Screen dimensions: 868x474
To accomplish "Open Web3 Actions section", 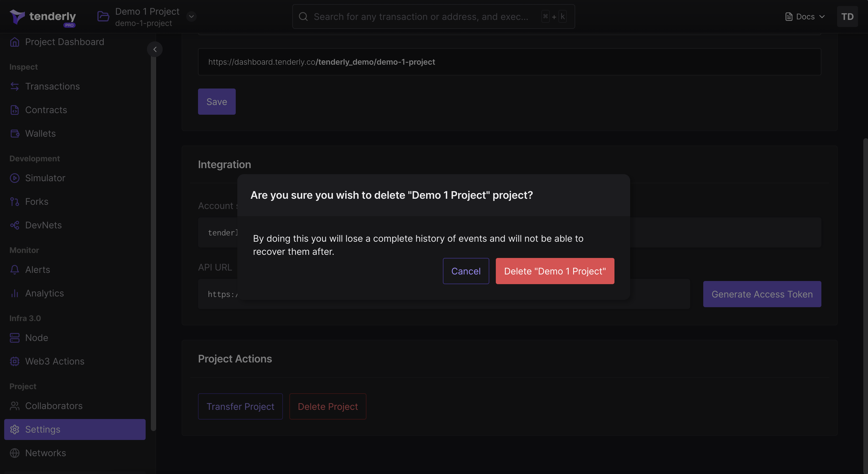I will click(x=54, y=361).
